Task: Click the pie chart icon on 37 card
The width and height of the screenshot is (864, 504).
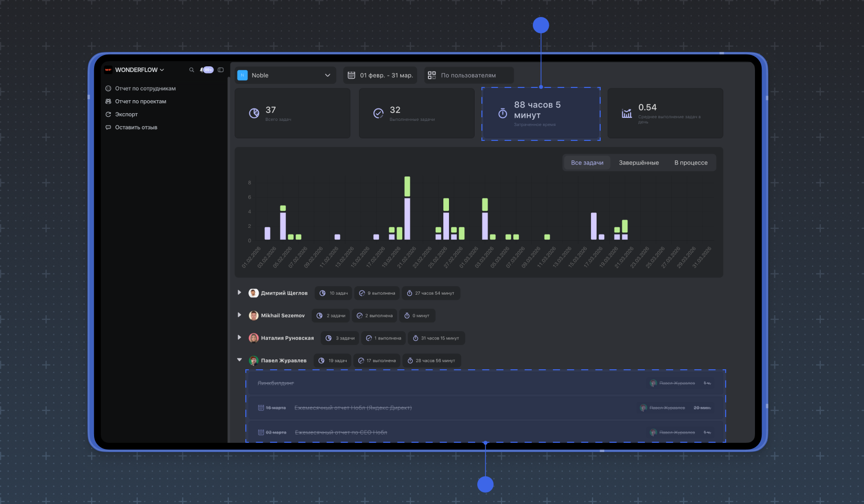Action: (254, 113)
